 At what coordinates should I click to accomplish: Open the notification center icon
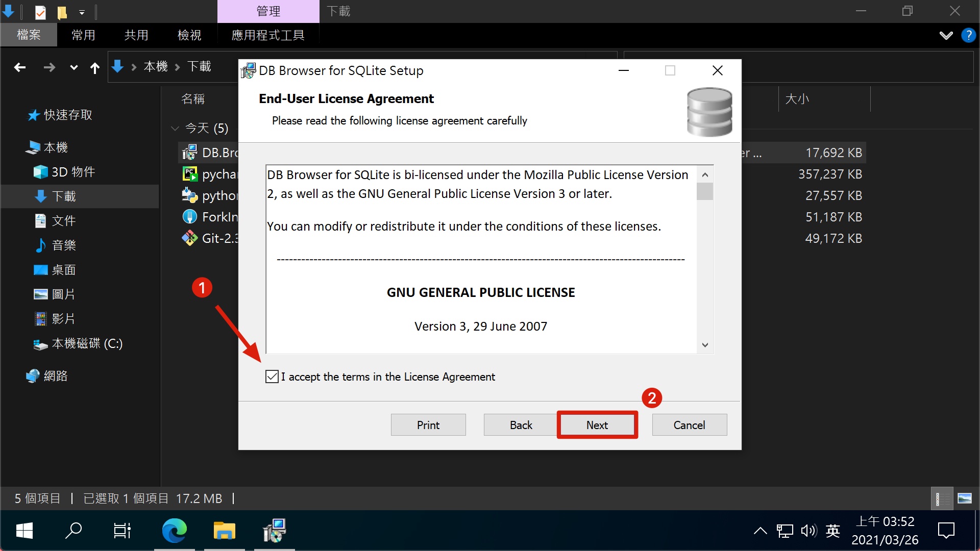tap(946, 531)
